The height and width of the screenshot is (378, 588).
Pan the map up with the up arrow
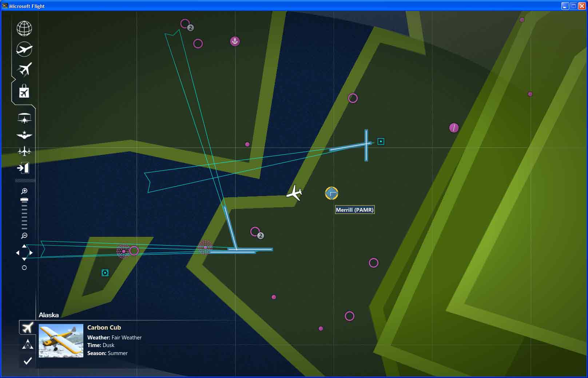(24, 246)
